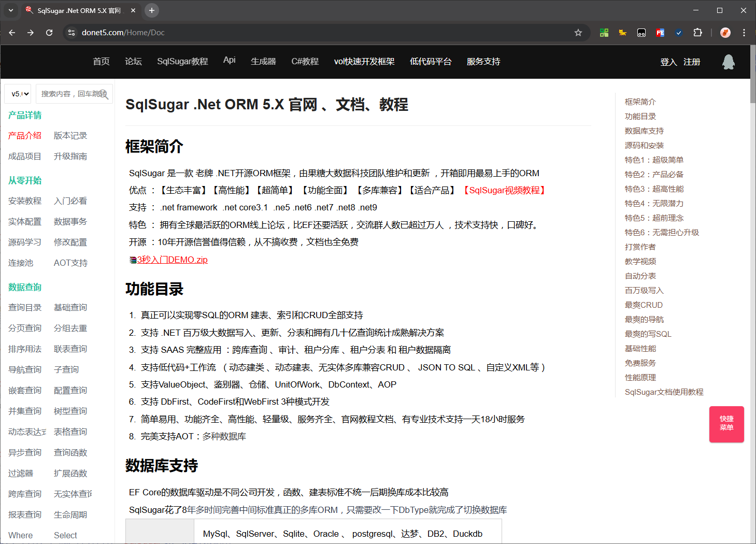This screenshot has width=756, height=544.
Task: Open 服务支持 navigation item
Action: click(x=483, y=62)
